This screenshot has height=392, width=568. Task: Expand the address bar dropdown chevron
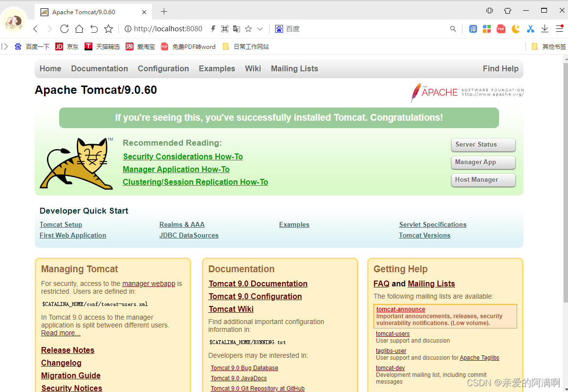point(260,29)
